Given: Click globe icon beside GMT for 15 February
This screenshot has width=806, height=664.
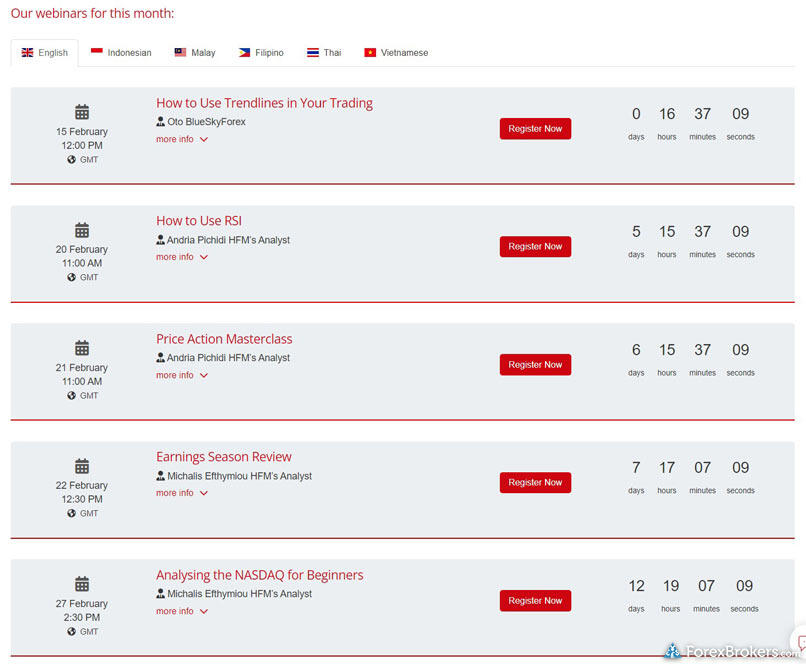Looking at the screenshot, I should pos(71,159).
